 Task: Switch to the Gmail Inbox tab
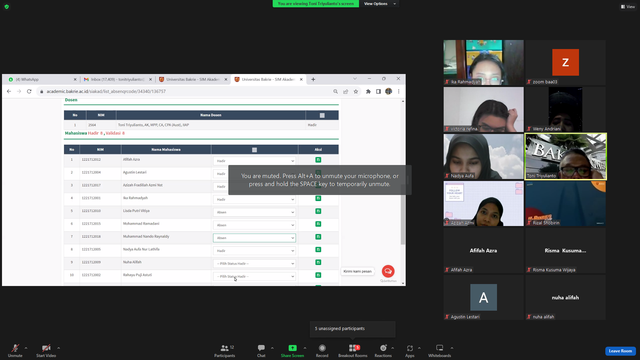point(116,79)
